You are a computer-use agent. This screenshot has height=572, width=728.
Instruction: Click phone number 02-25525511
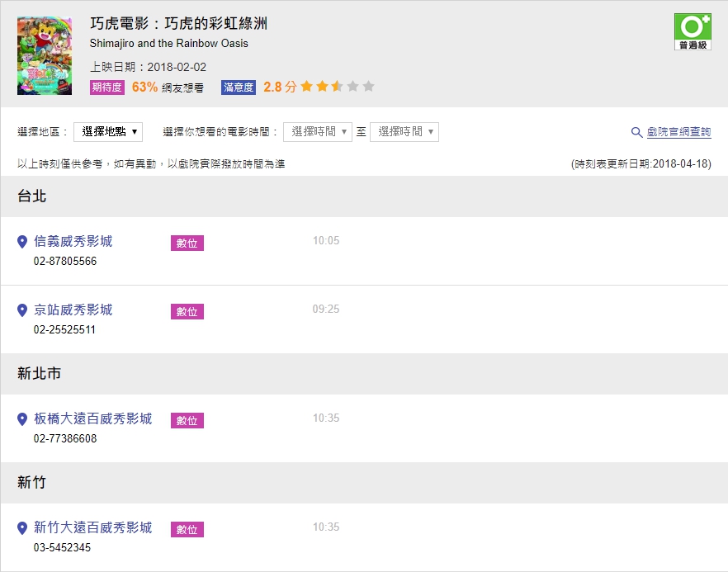click(x=64, y=330)
